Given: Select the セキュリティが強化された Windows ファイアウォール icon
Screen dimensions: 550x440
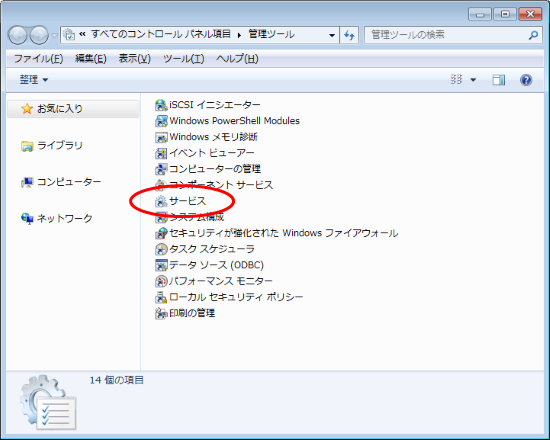Looking at the screenshot, I should 161,233.
